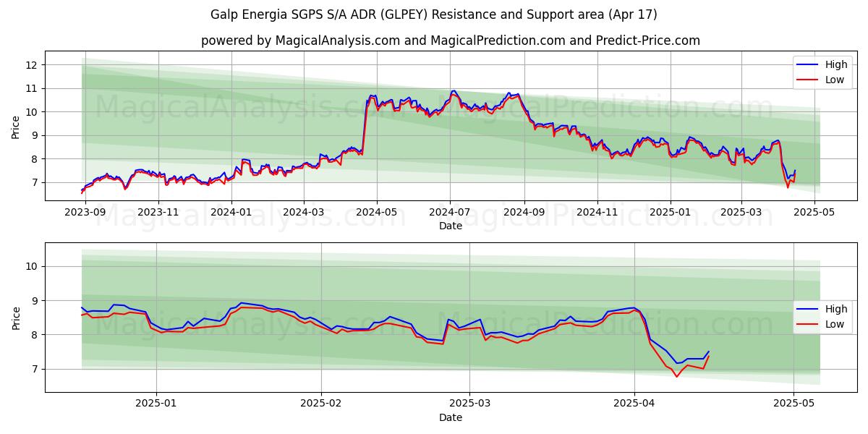868x434 pixels.
Task: Click the '2024-09' tick label on top chart
Action: 524,212
